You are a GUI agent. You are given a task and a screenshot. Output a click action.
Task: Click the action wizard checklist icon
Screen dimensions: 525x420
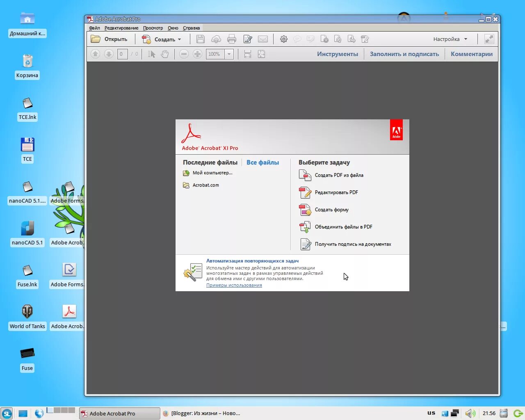pos(193,272)
